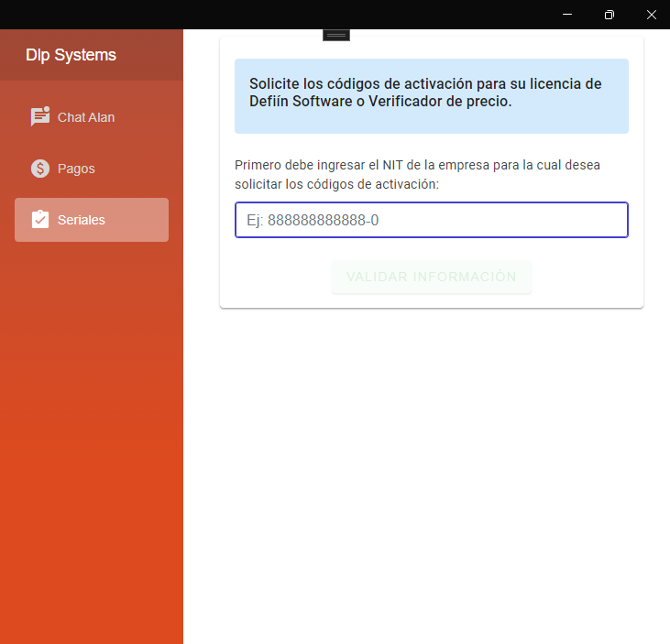
Task: Click the Chat Alan speech bubble icon
Action: 40,116
